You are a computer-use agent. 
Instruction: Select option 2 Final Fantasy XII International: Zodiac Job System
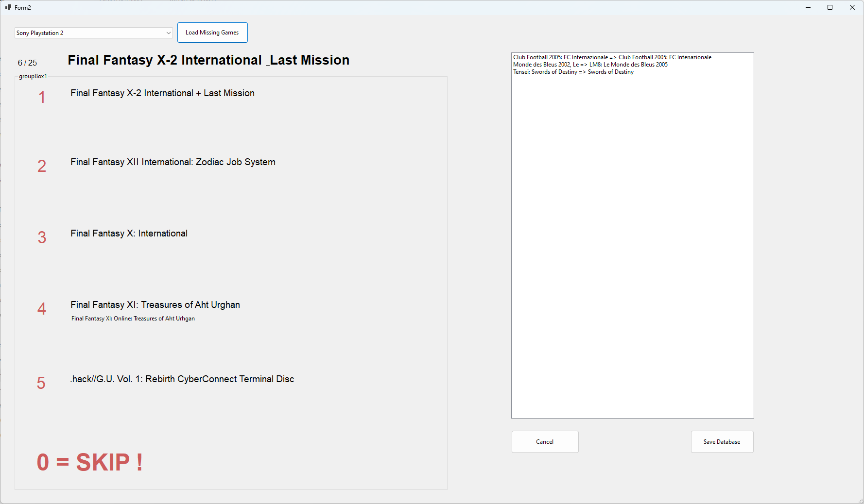[x=173, y=162]
